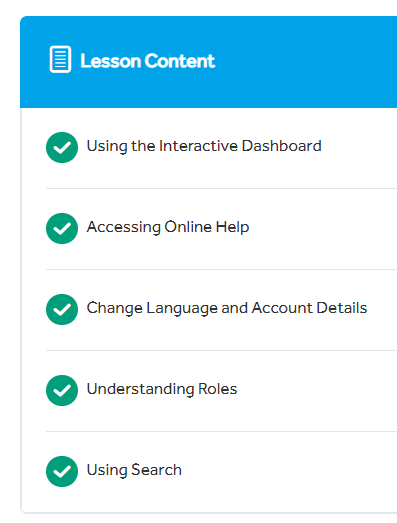Select the word Dashboard in the first lesson title
397x523 pixels.
pyautogui.click(x=282, y=146)
